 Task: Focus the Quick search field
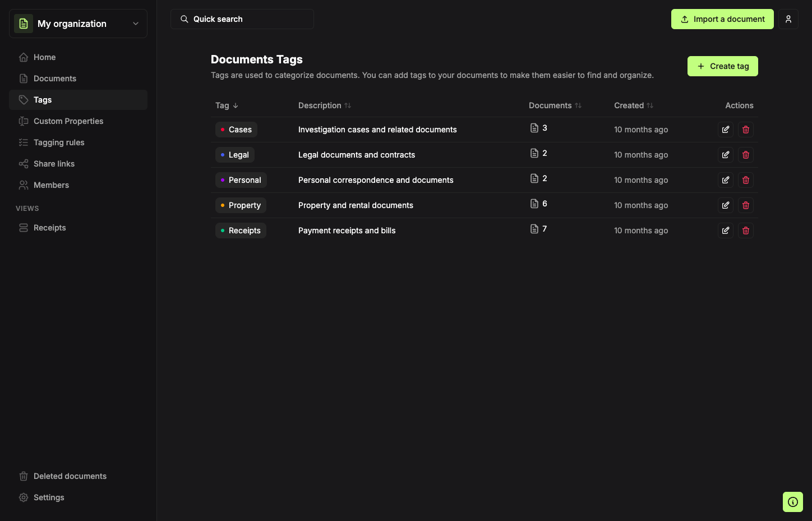pos(242,19)
